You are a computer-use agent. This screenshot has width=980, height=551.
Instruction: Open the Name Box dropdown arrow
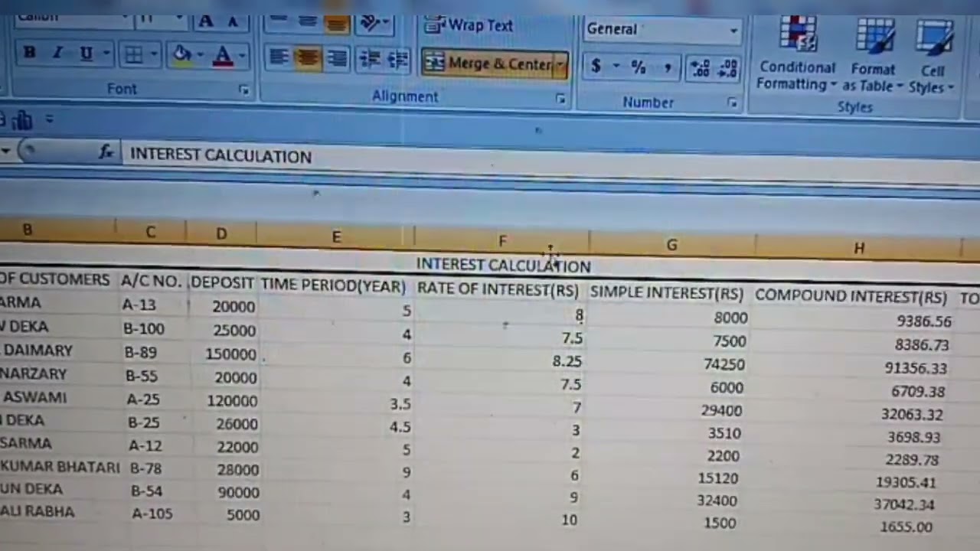(x=5, y=151)
